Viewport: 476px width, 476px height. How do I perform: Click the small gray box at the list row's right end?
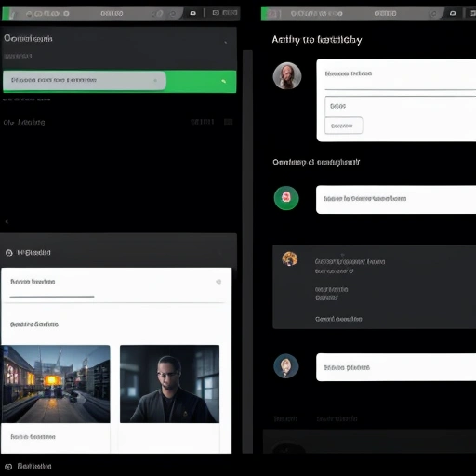coord(229,122)
